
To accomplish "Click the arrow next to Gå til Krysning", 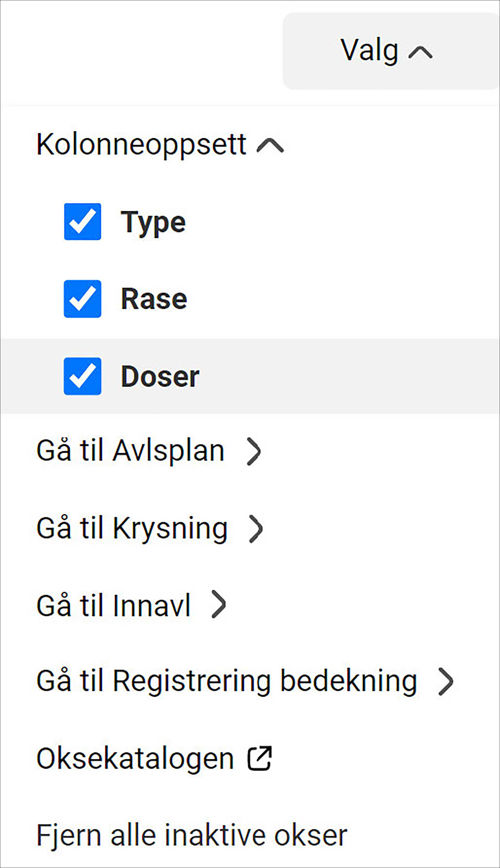I will [x=256, y=529].
